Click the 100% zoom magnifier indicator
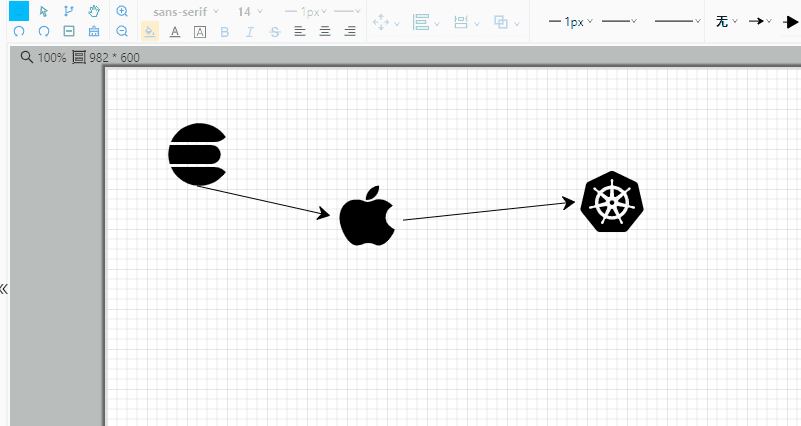 43,57
